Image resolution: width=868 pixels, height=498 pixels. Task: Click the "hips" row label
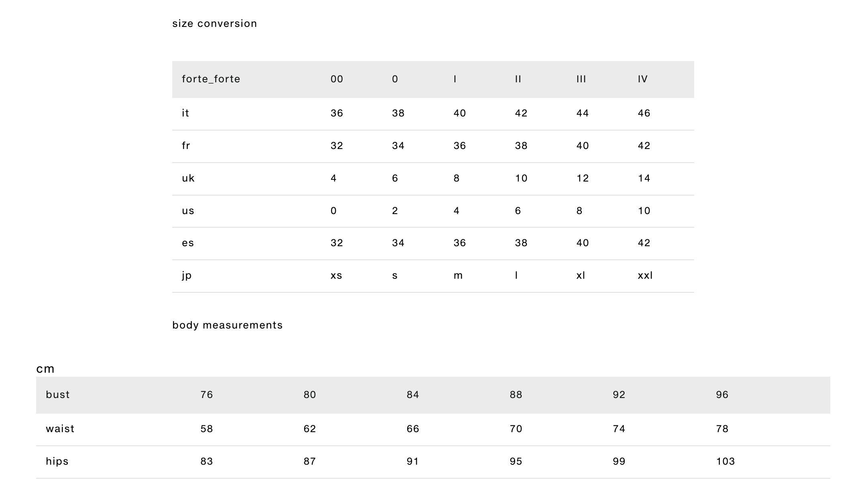click(57, 461)
